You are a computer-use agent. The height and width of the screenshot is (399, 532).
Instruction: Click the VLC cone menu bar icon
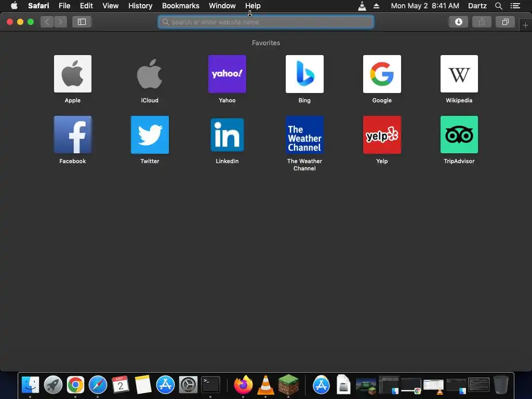(x=362, y=6)
